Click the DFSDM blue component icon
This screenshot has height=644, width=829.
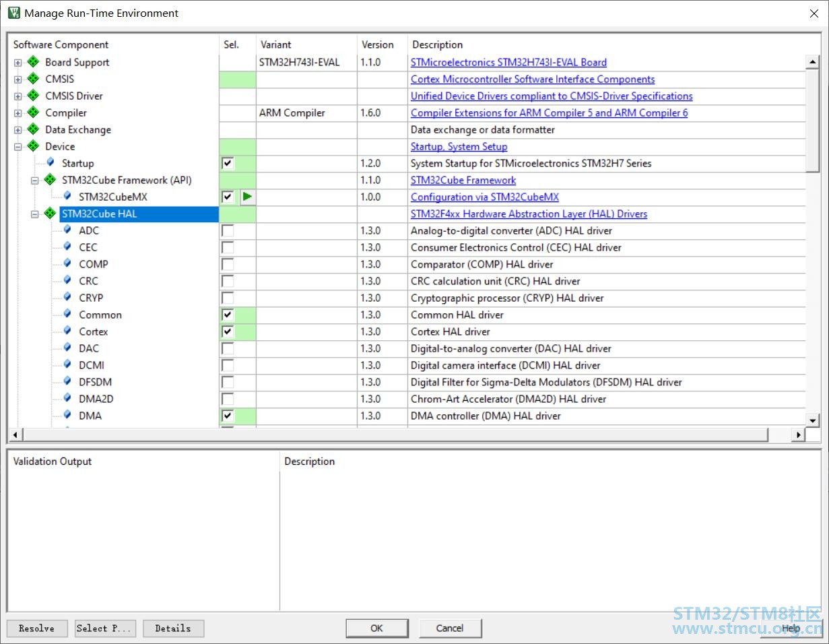tap(67, 381)
